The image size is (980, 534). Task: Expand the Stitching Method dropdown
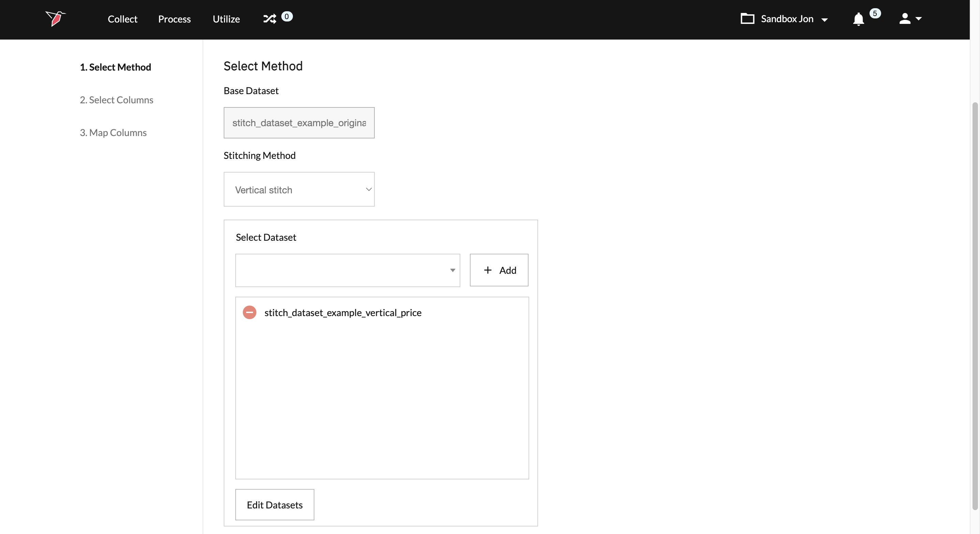coord(299,189)
